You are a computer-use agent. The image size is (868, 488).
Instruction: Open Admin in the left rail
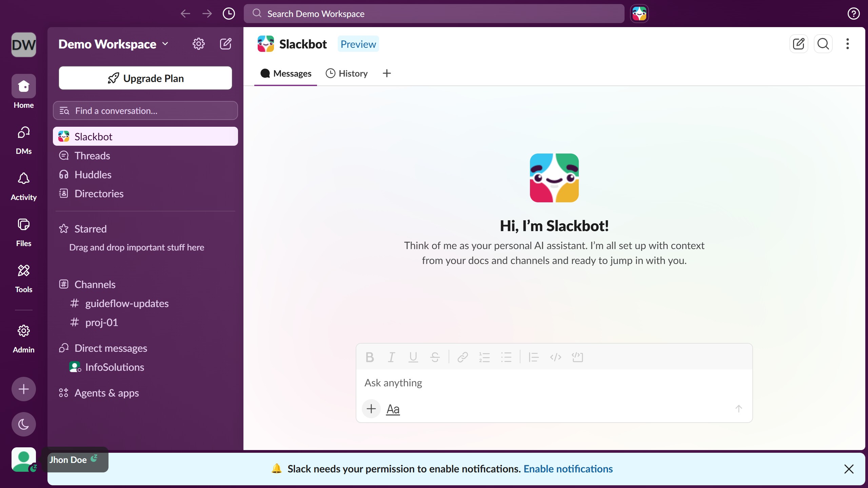point(24,339)
